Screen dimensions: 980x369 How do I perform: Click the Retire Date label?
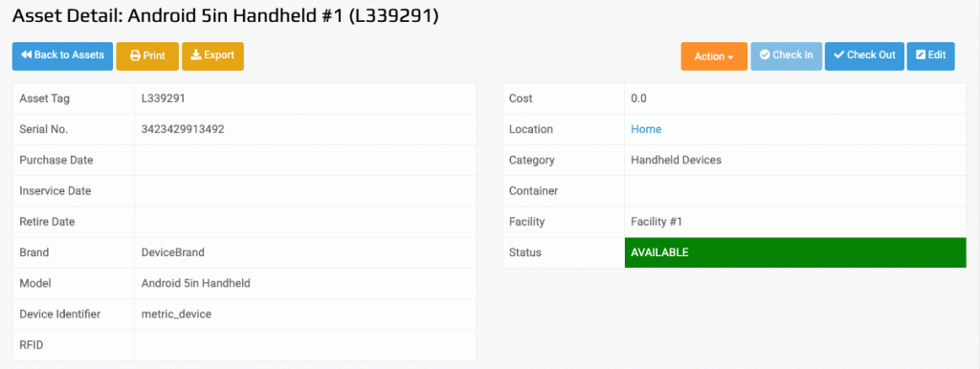click(x=48, y=222)
